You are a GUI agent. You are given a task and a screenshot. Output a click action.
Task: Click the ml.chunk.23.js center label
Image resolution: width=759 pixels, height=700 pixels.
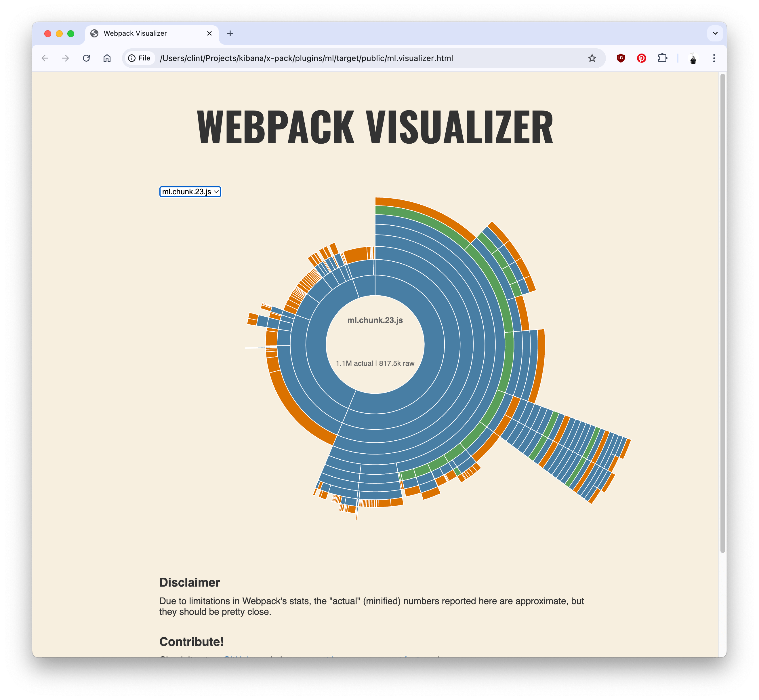(375, 320)
